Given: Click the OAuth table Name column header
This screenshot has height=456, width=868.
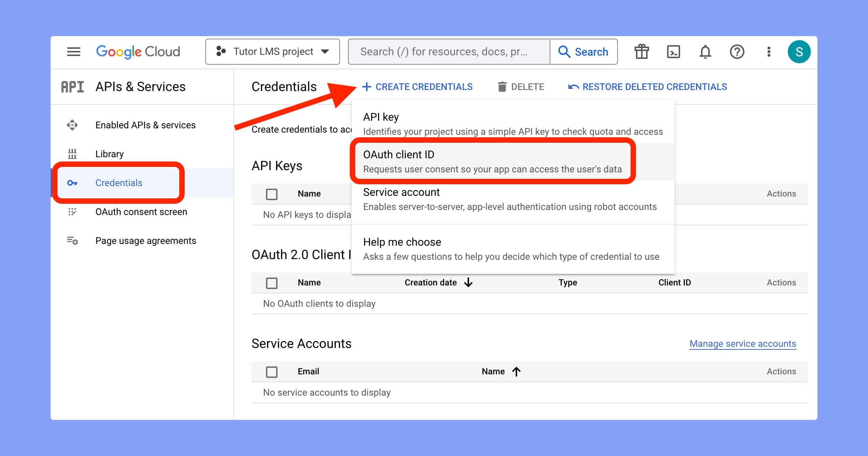Looking at the screenshot, I should [309, 283].
